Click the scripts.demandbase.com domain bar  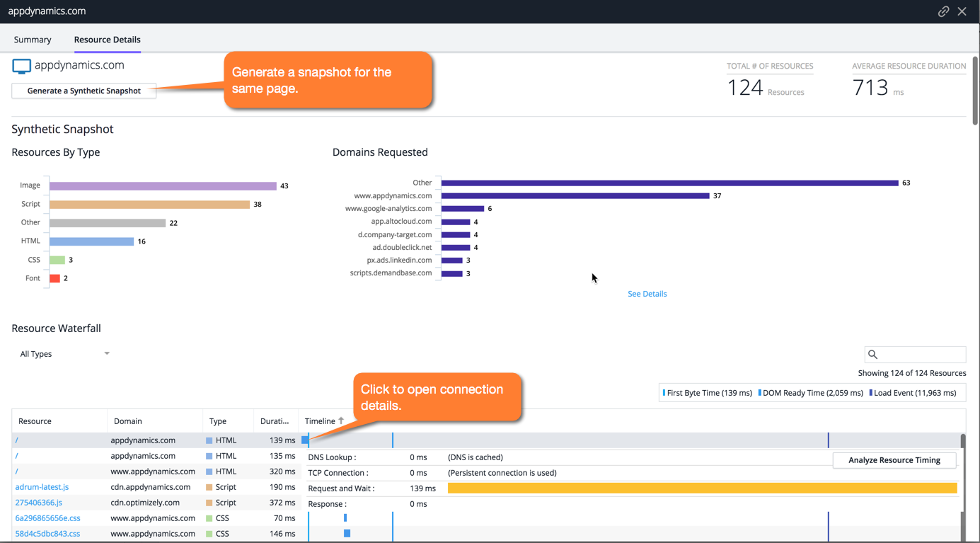[x=452, y=273]
